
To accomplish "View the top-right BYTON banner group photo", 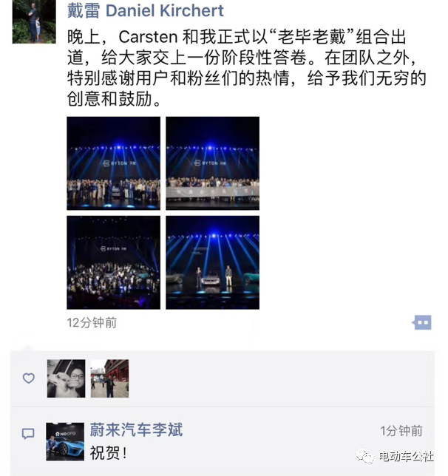I will click(x=213, y=163).
